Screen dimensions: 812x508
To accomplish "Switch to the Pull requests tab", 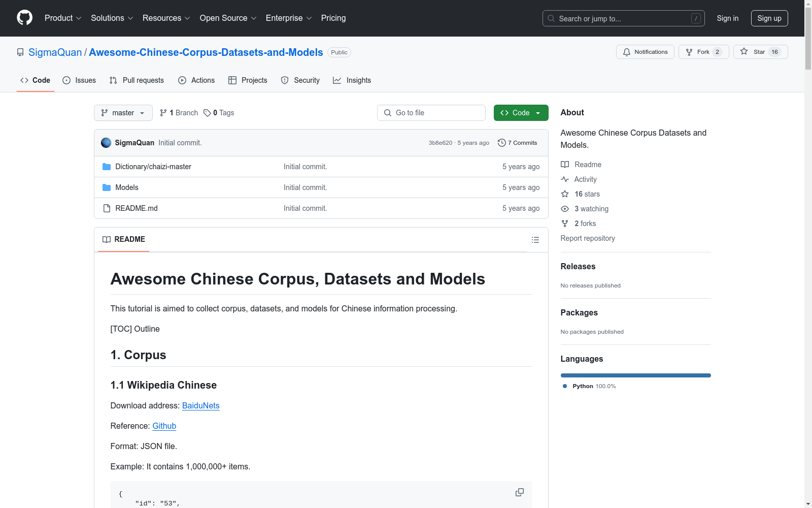I will [x=137, y=80].
